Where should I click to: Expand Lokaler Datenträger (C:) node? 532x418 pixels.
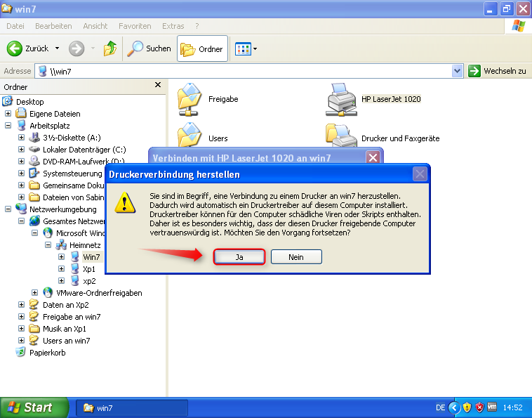coord(21,149)
